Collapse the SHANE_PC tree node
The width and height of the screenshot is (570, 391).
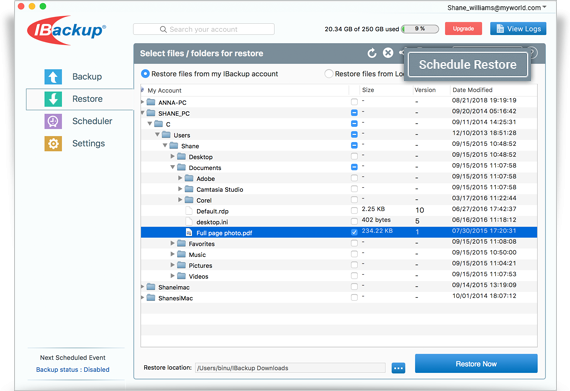pos(142,113)
